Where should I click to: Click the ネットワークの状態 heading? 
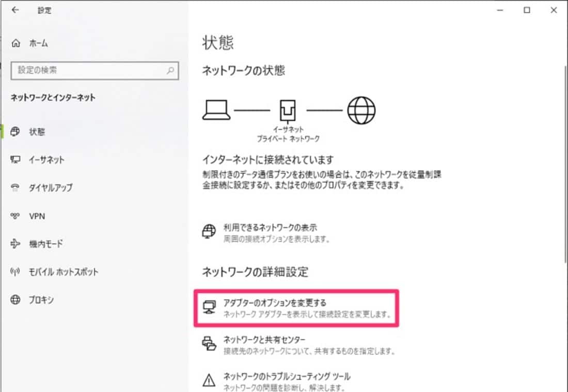[x=244, y=70]
